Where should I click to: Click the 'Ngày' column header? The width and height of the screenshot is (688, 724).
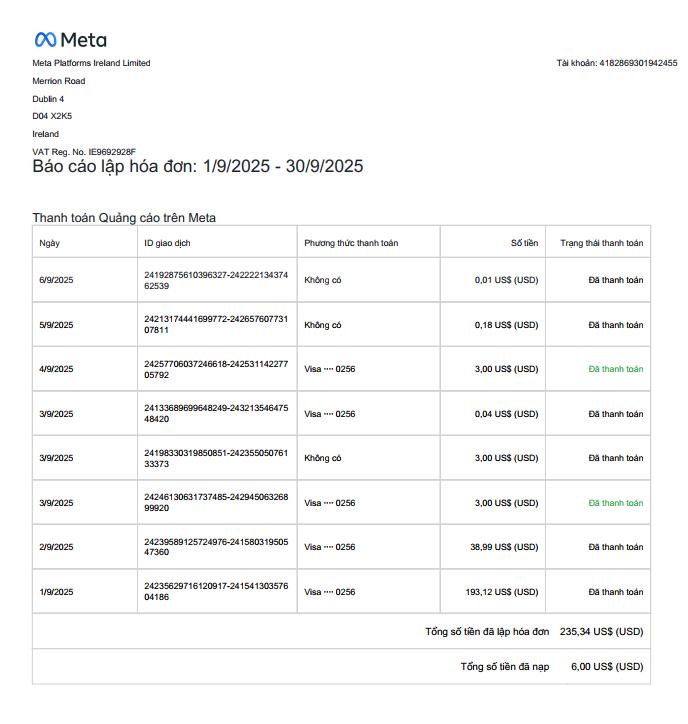(x=49, y=243)
